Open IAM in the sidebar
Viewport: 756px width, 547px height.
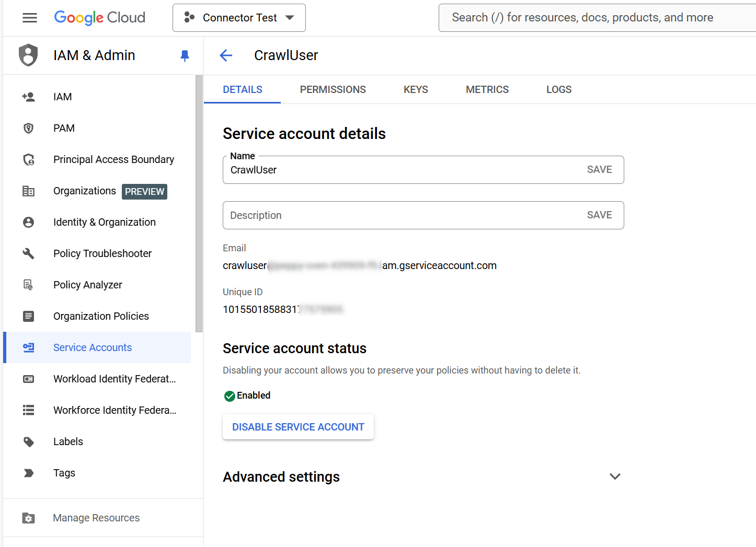(x=97, y=97)
